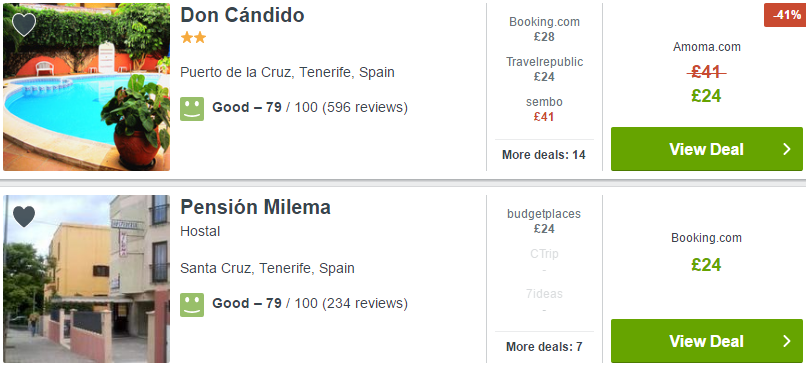Open Don Cándido's 596 reviews score
The width and height of the screenshot is (806, 366).
coord(310,108)
